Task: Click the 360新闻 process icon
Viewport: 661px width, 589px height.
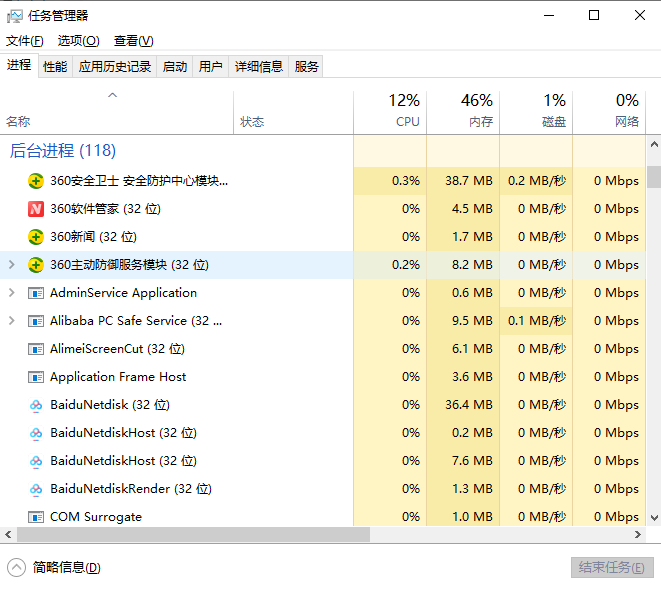Action: click(36, 237)
